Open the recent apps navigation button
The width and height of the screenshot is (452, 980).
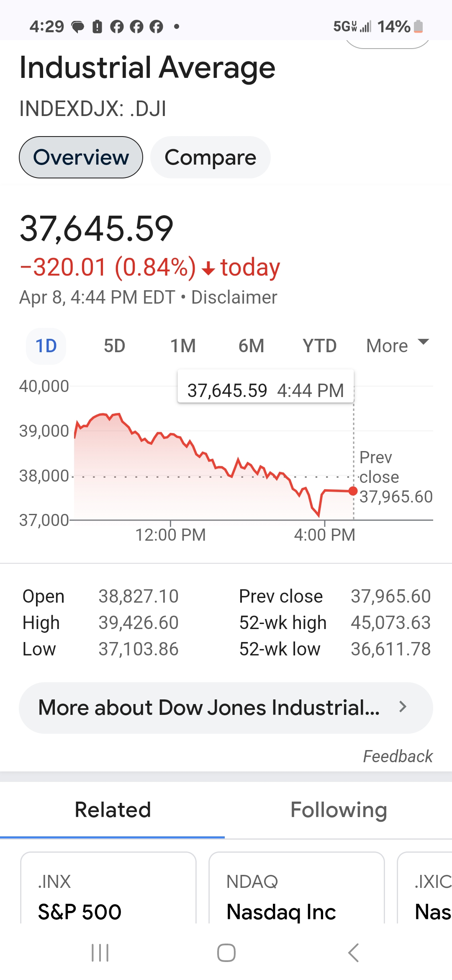click(x=100, y=953)
